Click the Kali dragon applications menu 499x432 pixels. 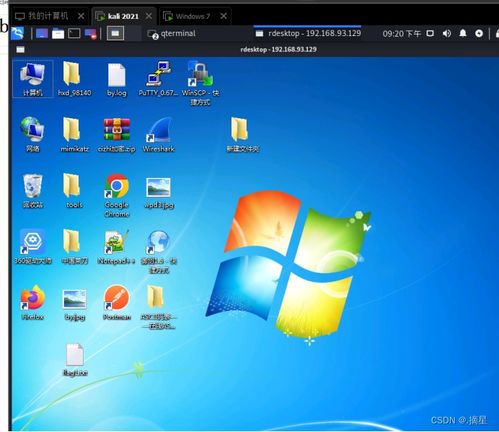click(17, 33)
